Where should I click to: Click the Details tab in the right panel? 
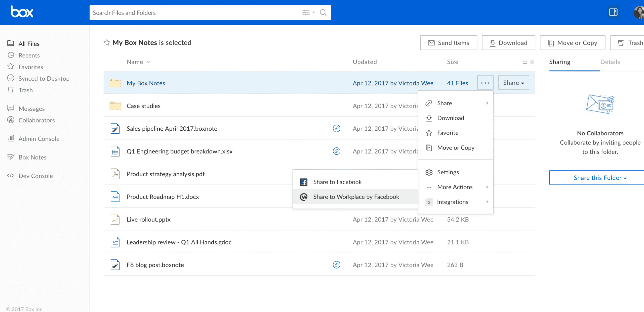pos(610,62)
